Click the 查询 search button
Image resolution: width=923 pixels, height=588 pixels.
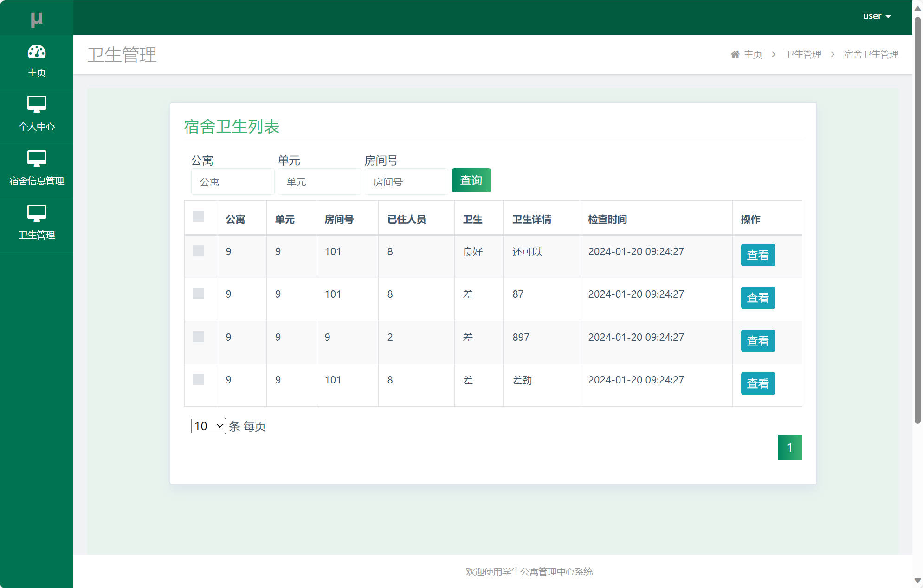click(471, 180)
